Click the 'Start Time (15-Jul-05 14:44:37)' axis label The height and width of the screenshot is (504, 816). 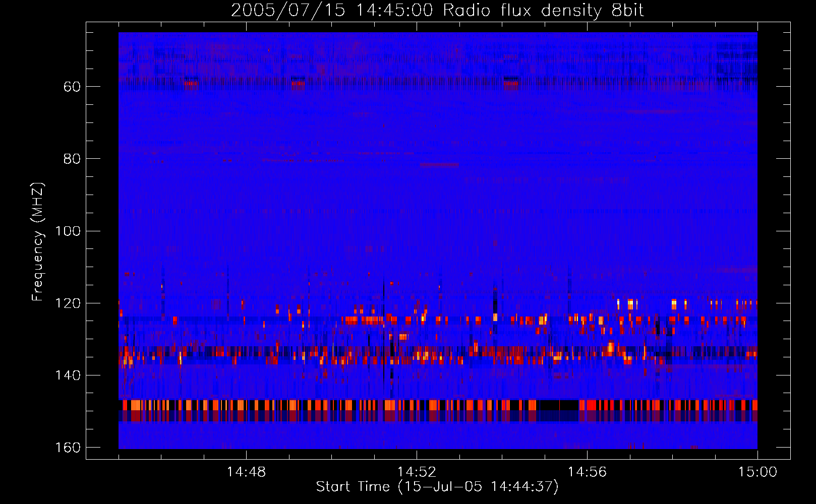coord(437,487)
